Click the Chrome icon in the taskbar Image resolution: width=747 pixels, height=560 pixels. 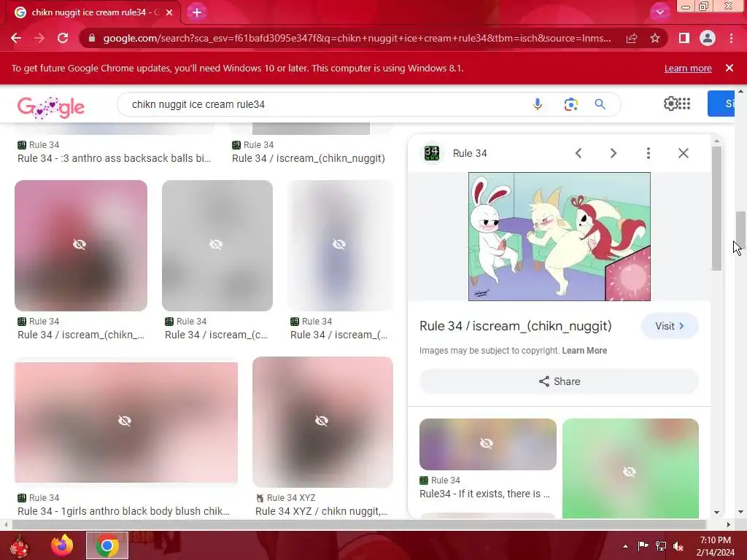[x=107, y=545]
